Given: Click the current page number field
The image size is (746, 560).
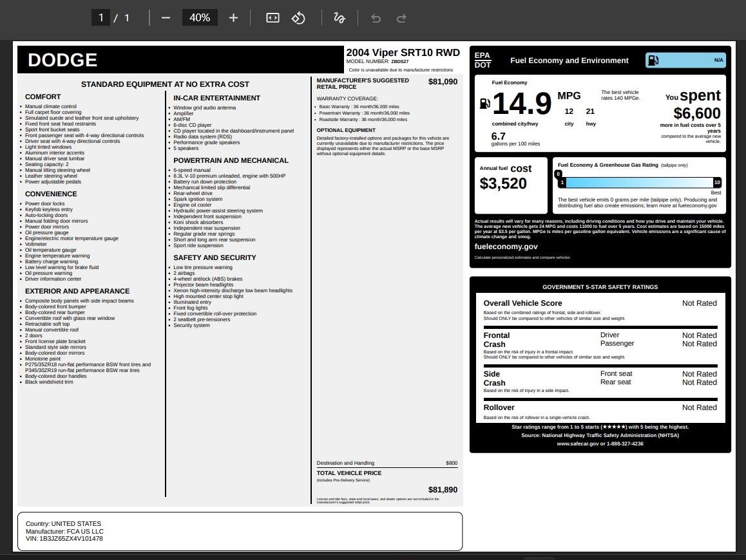Looking at the screenshot, I should point(100,18).
